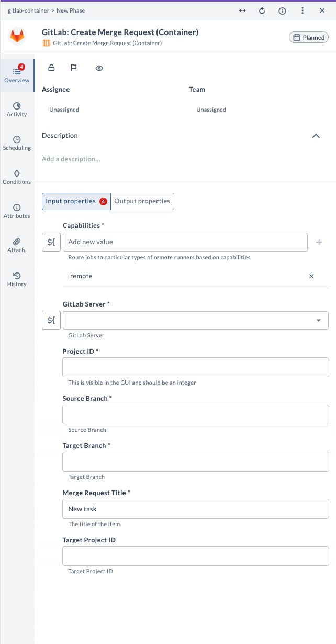Click the task title heading text
This screenshot has width=336, height=644.
120,32
